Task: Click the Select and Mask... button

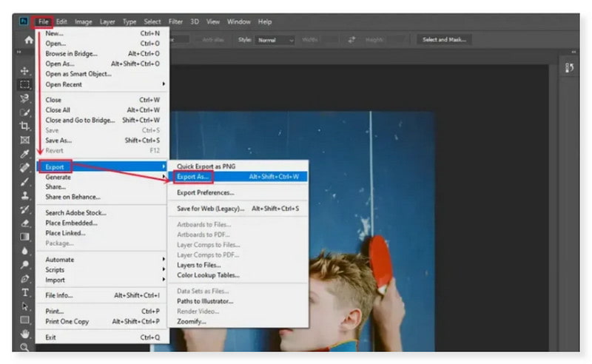Action: point(444,40)
